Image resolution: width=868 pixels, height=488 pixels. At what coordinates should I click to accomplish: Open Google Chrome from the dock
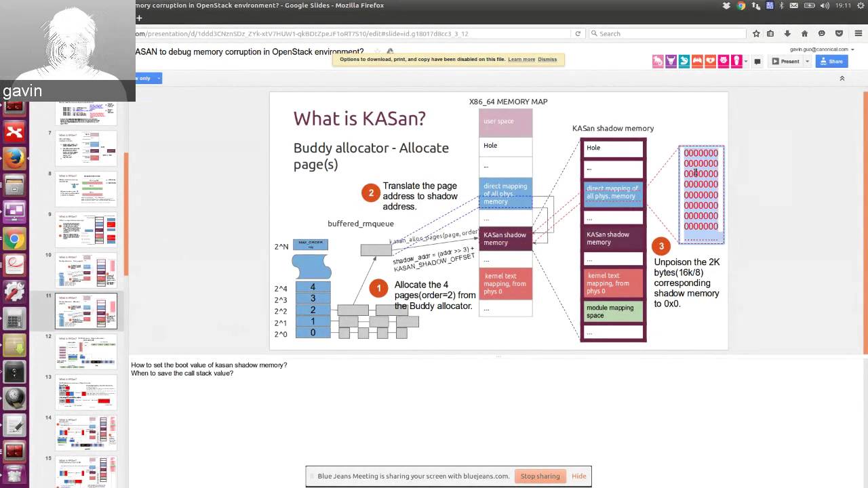(14, 239)
